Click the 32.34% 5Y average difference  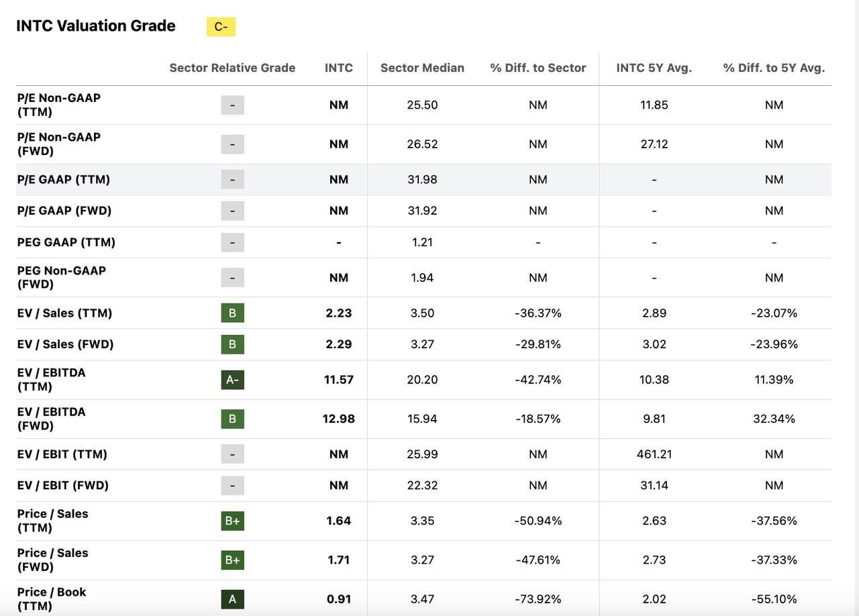[x=774, y=419]
